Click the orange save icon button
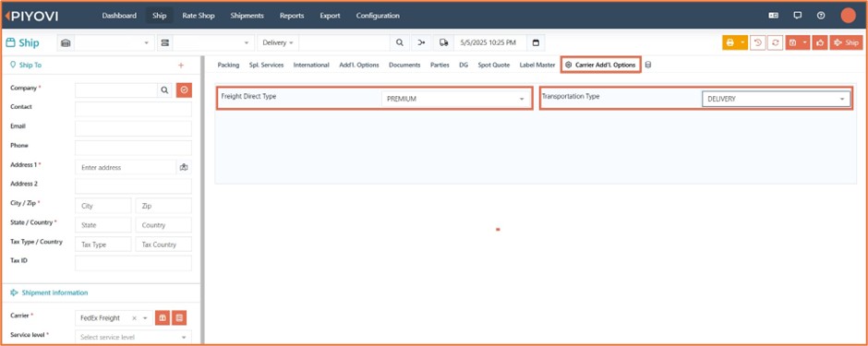Screen dimensions: 868x346 tap(792, 42)
